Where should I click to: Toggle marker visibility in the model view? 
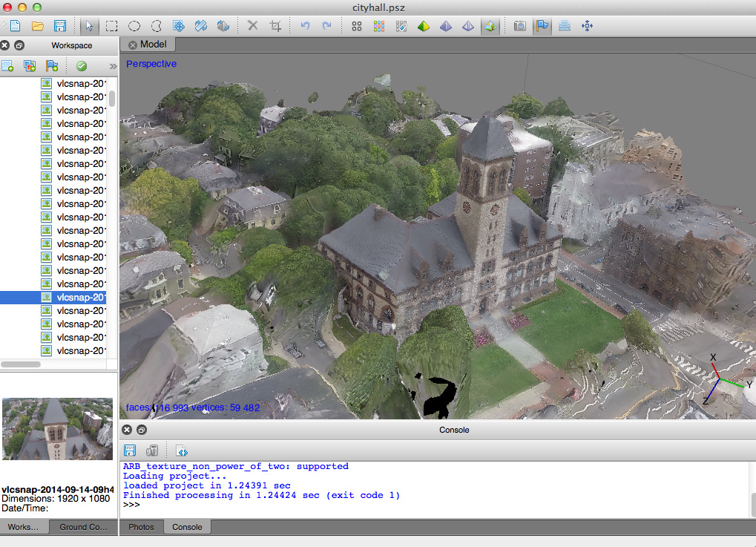(542, 26)
